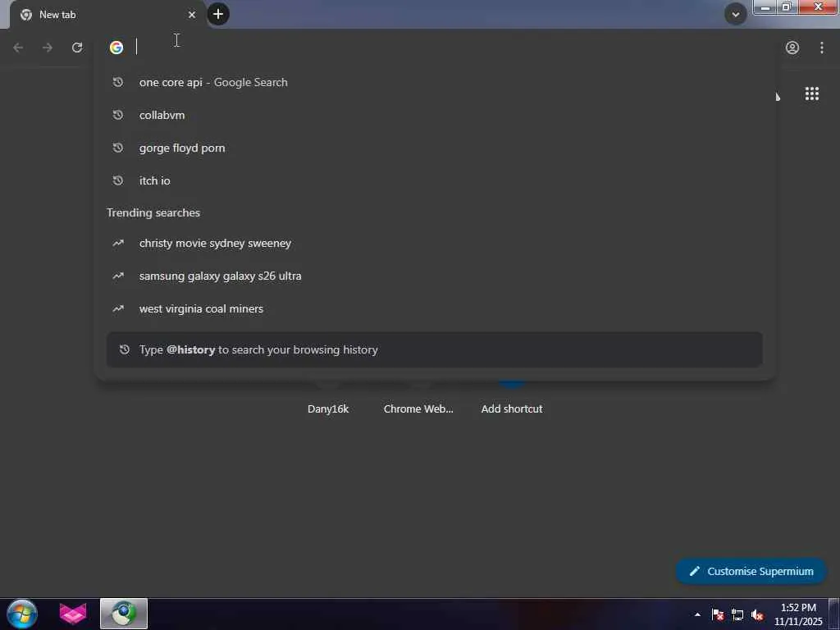The image size is (840, 630).
Task: Click the '@history' browsing history hint row
Action: [435, 349]
